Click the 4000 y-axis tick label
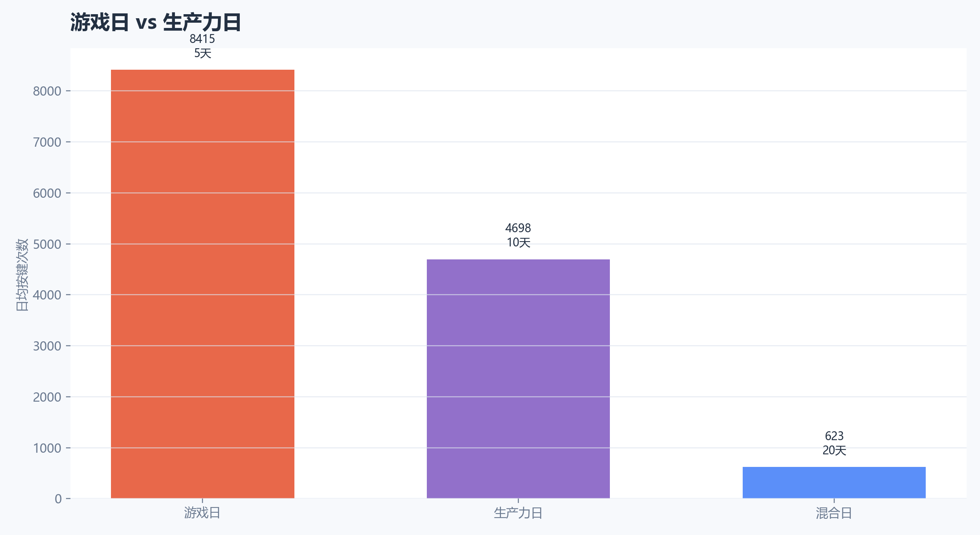This screenshot has width=980, height=535. click(x=47, y=295)
